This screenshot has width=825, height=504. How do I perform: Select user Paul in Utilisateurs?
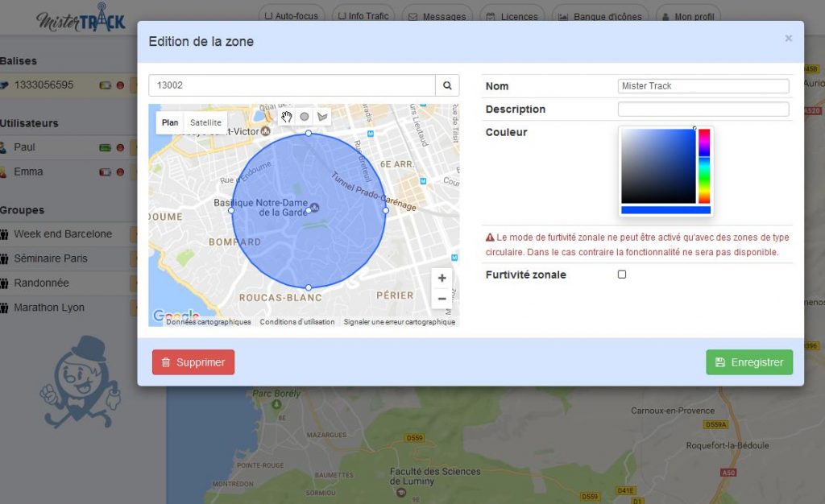tap(24, 147)
